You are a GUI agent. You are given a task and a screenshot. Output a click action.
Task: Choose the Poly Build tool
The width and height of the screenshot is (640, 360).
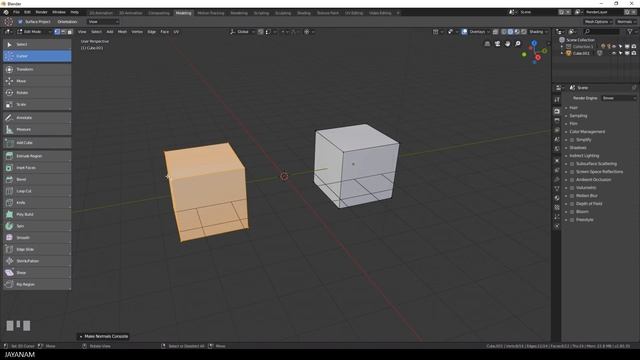(x=37, y=214)
